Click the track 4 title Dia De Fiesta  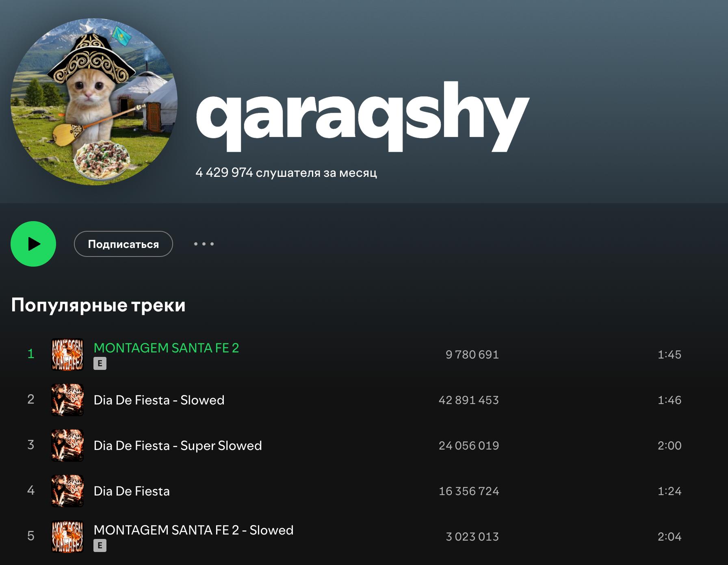(x=132, y=491)
